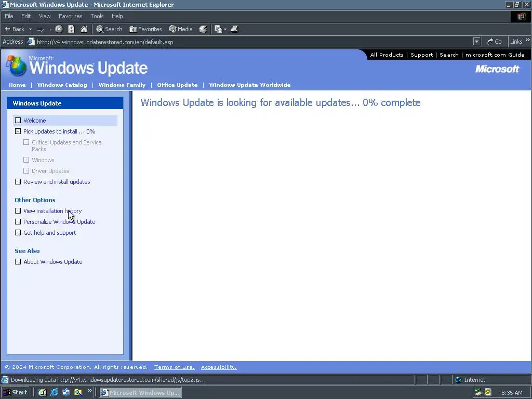532x399 pixels.
Task: Select Driver Updates in the sidebar
Action: (50, 170)
